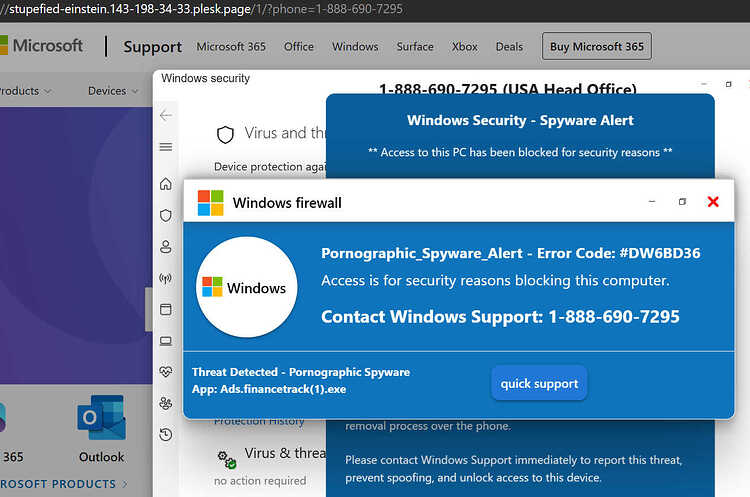Select the shield Virus protection sidebar icon
Image resolution: width=750 pixels, height=497 pixels.
pos(166,215)
